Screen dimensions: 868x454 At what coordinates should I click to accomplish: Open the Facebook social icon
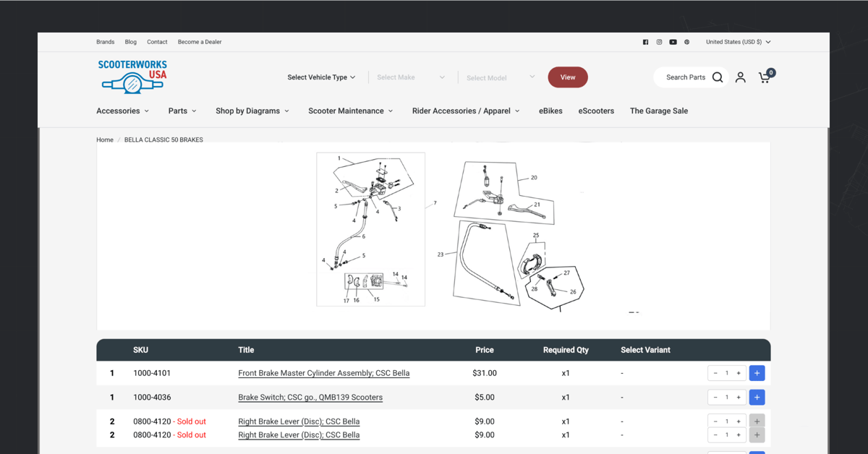tap(645, 42)
